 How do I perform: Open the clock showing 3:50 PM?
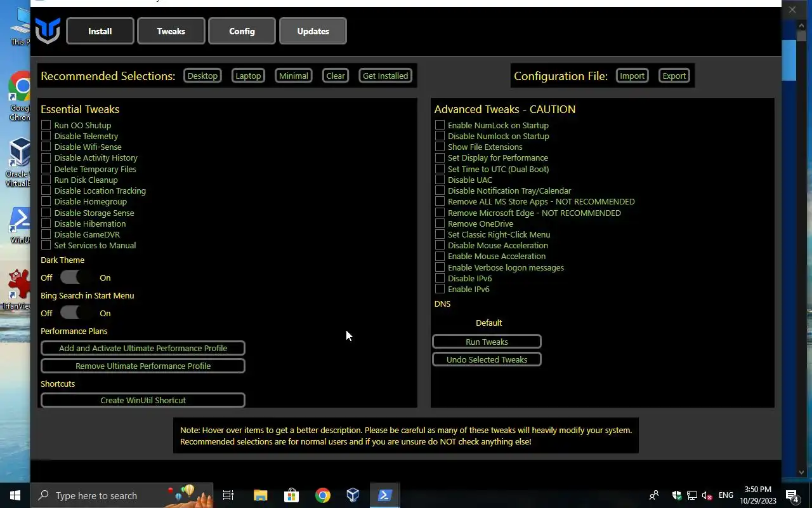[x=758, y=495]
